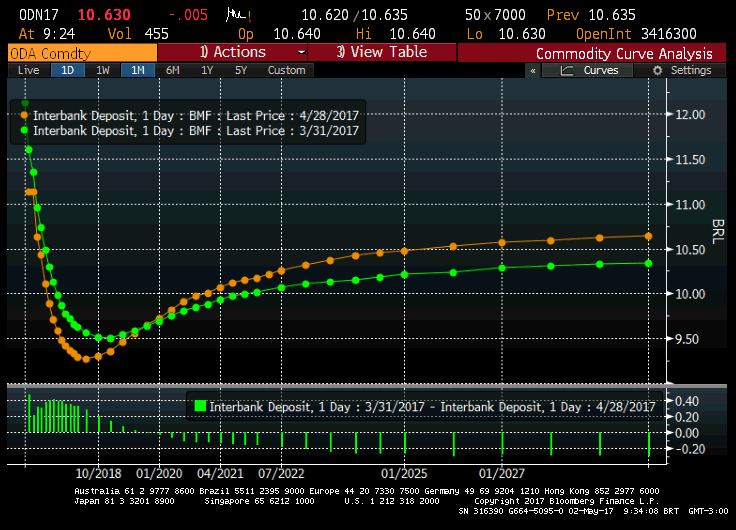Click the ODA Comdty ticker input field
Viewport: 736px width, 530px height.
[x=78, y=52]
